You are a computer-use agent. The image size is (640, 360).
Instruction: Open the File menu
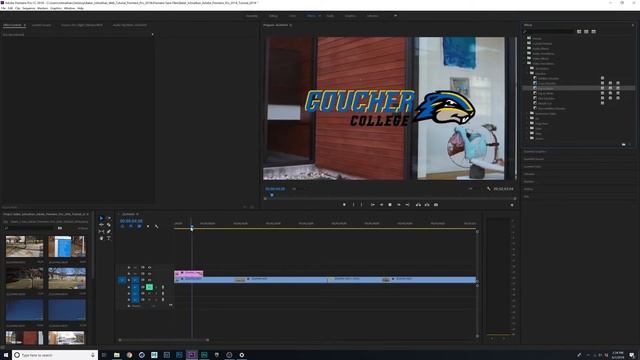point(3,8)
